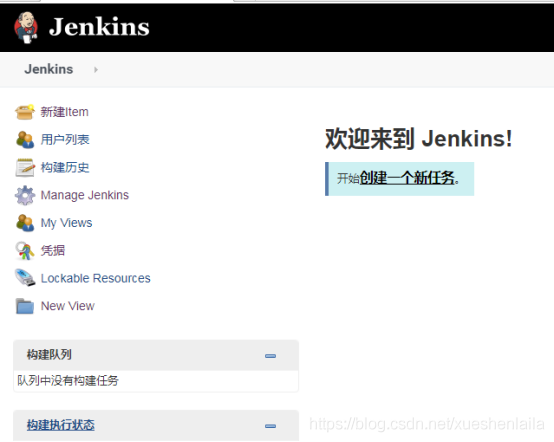Viewport: 554px width, 442px height.
Task: Open the Manage Jenkins link
Action: (85, 195)
